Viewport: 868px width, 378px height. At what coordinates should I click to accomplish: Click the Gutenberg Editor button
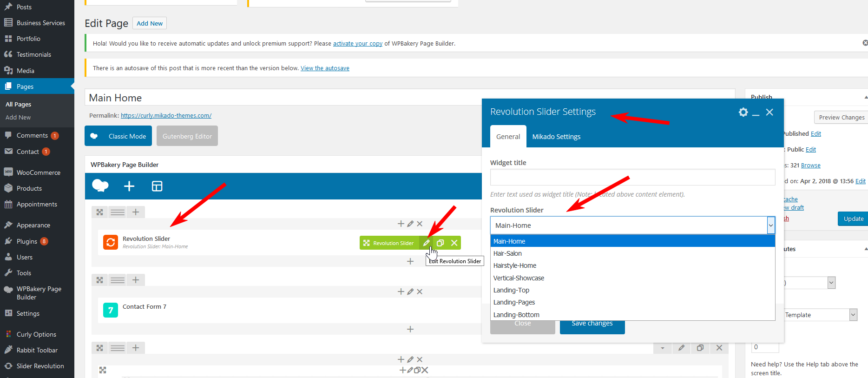[187, 136]
